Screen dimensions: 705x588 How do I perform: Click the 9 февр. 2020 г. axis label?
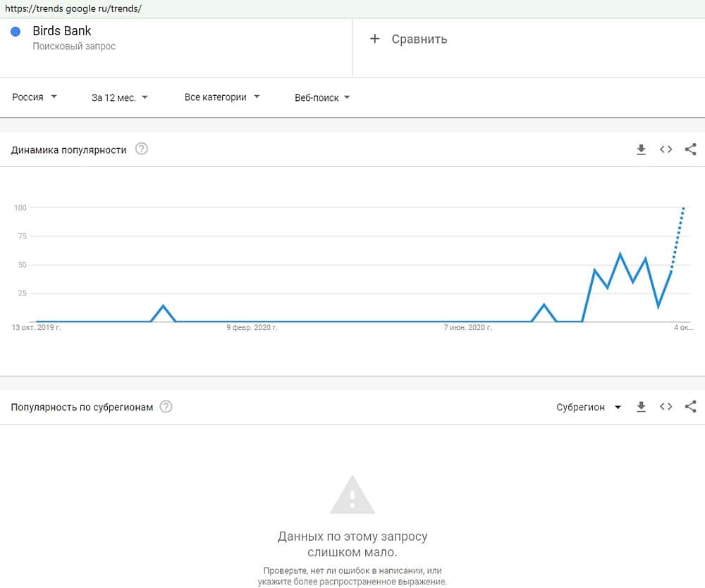(x=252, y=327)
